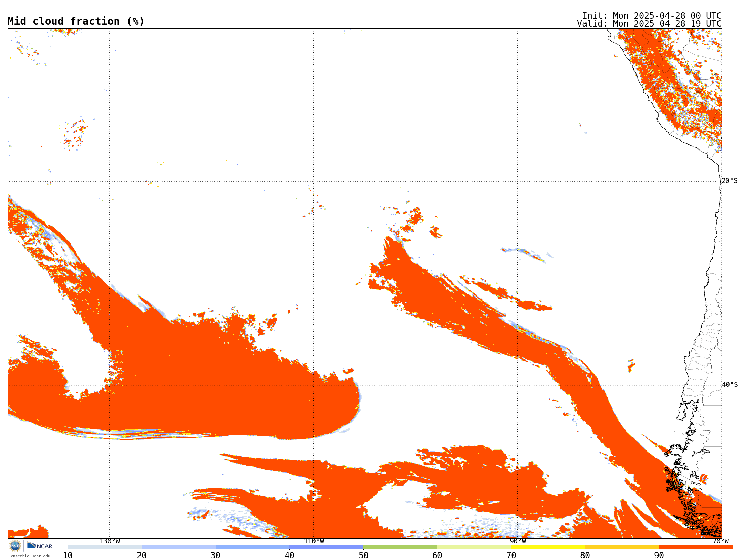Click the NSF logo icon
This screenshot has height=560, width=744.
15,546
